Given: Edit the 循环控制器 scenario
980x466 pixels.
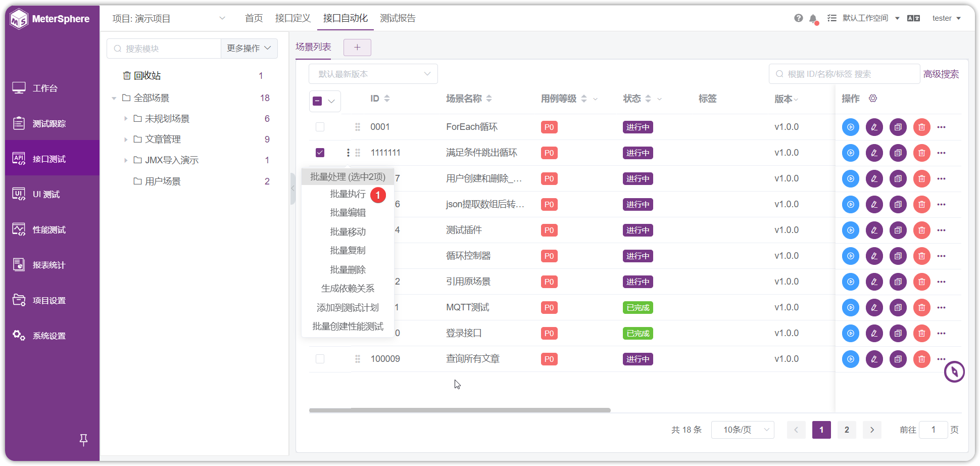Looking at the screenshot, I should [874, 256].
